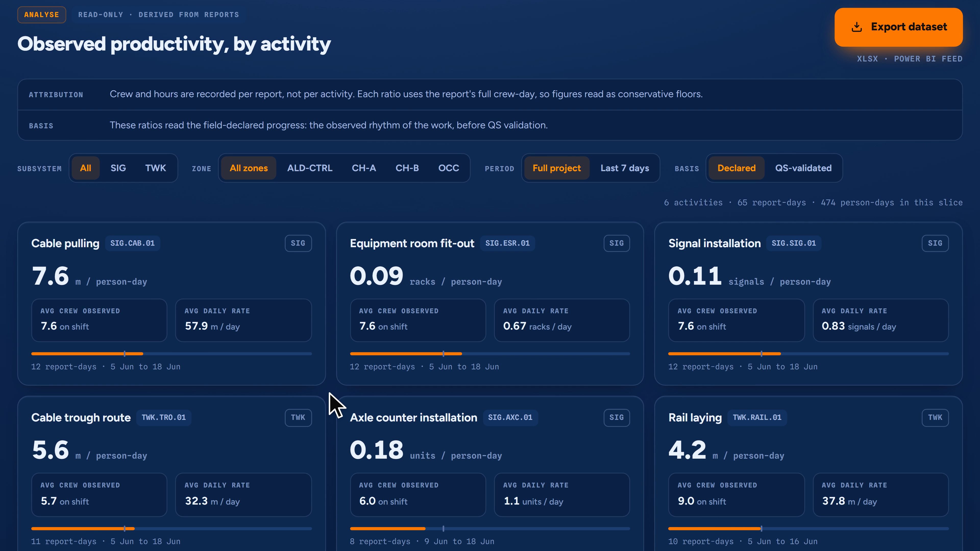The height and width of the screenshot is (551, 980).
Task: Click SIG tag on Signal installation card
Action: coord(935,243)
